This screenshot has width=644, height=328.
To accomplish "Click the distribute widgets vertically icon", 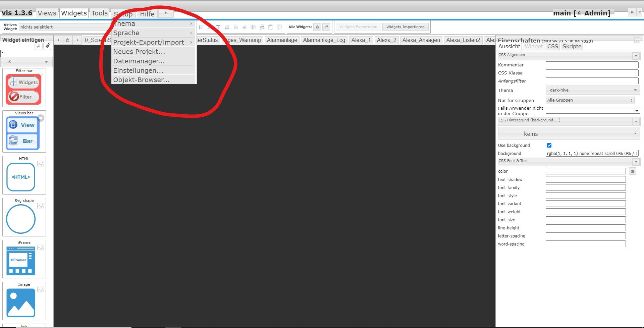I will [x=262, y=27].
